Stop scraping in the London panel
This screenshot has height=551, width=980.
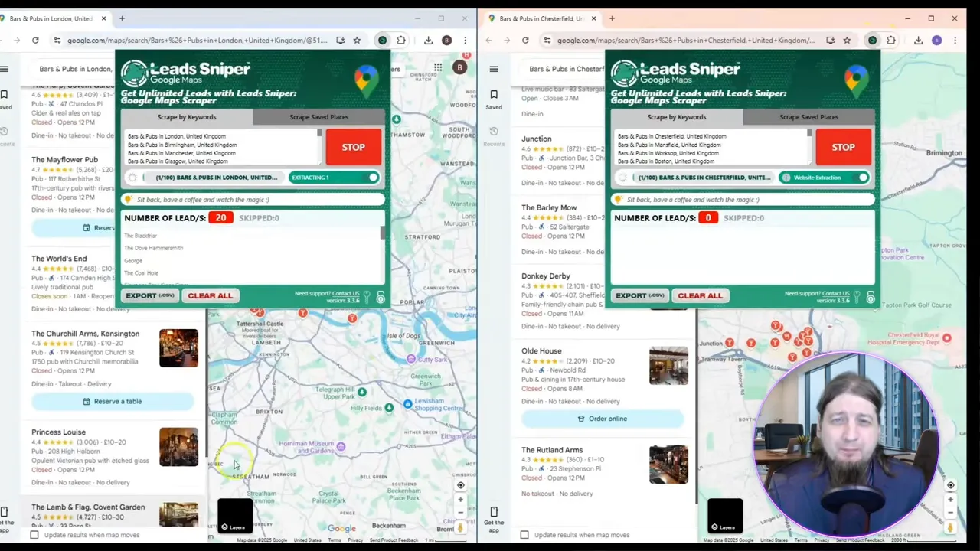coord(353,147)
